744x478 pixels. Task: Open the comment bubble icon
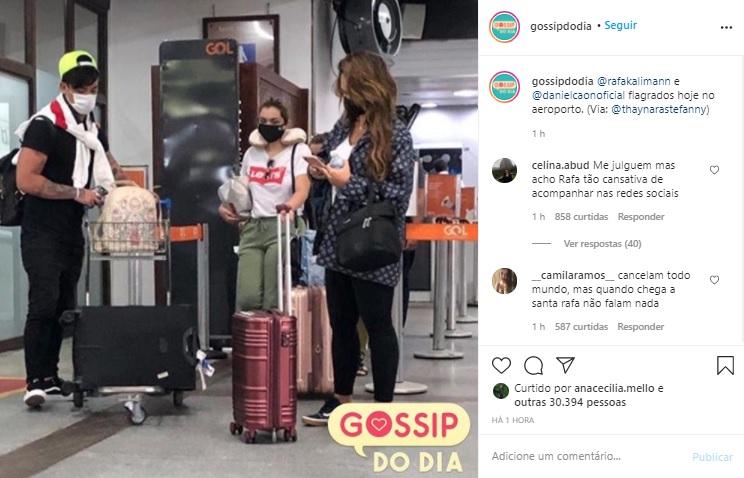point(533,366)
